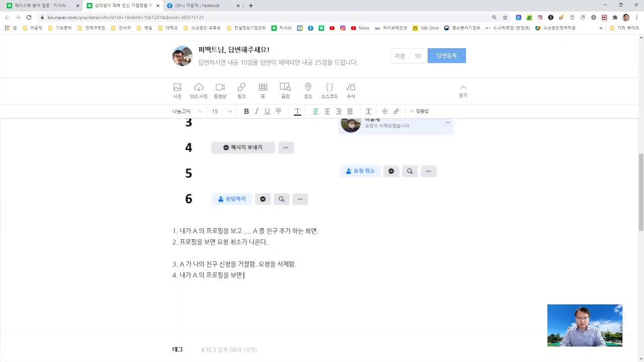This screenshot has height=362, width=644.
Task: Open the 하이브레인넷 bookmark
Action: (391, 28)
